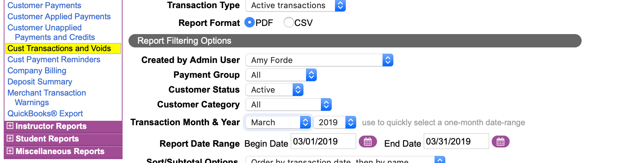Image resolution: width=644 pixels, height=163 pixels.
Task: Open the End Date calendar picker
Action: pos(500,142)
